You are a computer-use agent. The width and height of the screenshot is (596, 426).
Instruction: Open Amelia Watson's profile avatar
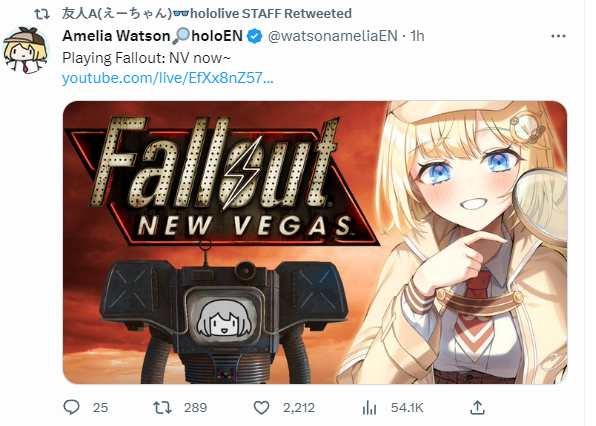(25, 49)
